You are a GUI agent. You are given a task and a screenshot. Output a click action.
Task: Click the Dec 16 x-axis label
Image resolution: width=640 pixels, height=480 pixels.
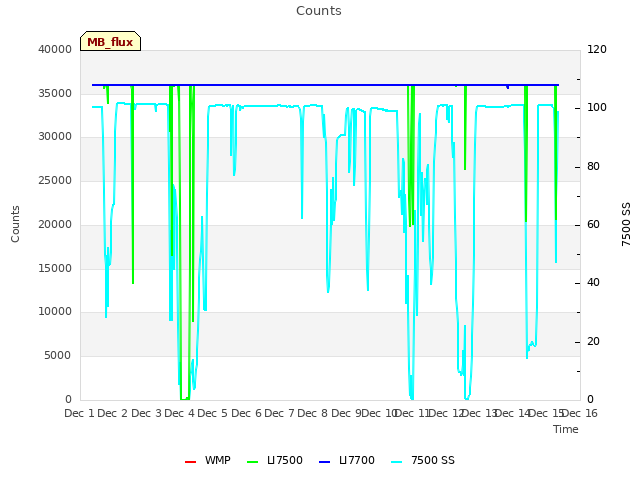pos(580,413)
